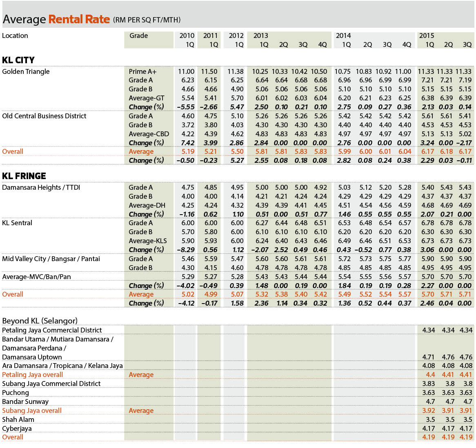Click the Beyond KL (Selangor) heading
Image resolution: width=476 pixels, height=448 pixels.
40,321
